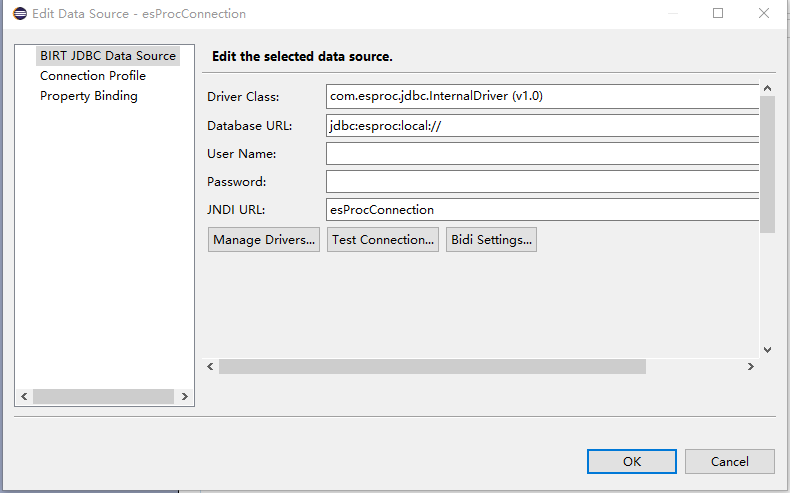Select BIRT JDBC Data Source in tree
This screenshot has height=493, width=790.
pos(107,56)
